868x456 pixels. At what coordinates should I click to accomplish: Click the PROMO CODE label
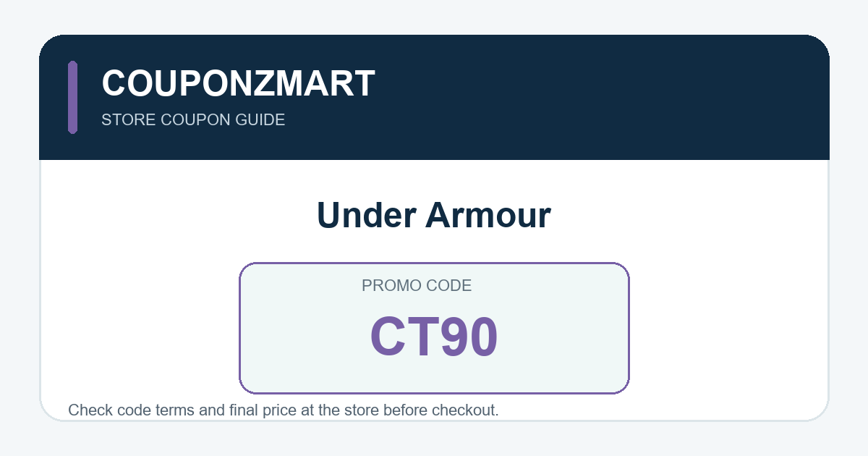coord(417,286)
